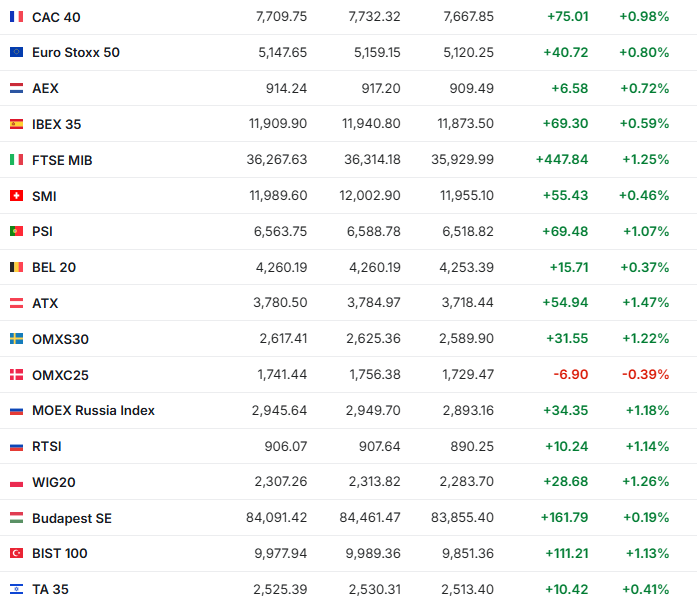The image size is (697, 605).
Task: Click the Spain flag beside IBEX 35
Action: [16, 124]
